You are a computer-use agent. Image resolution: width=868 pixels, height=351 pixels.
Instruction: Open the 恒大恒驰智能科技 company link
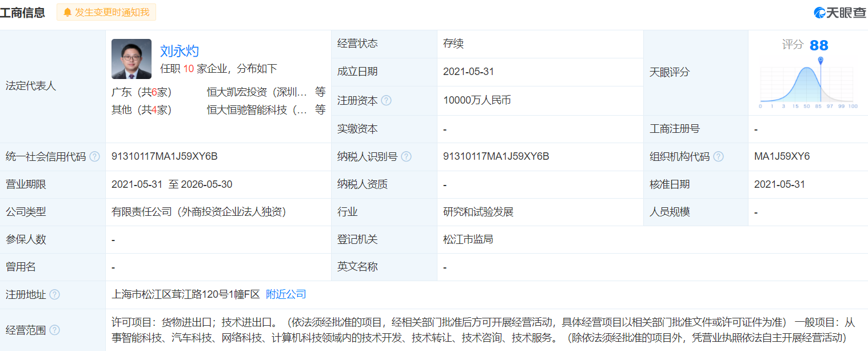click(x=257, y=110)
